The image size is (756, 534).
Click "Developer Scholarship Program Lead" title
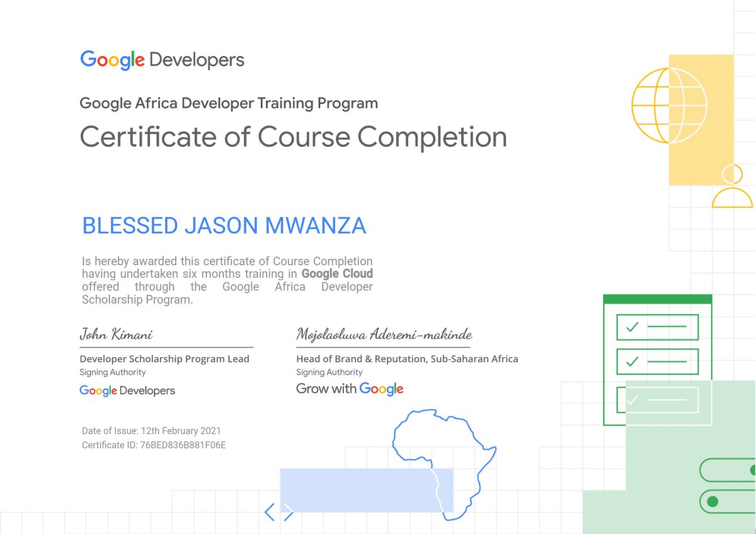pyautogui.click(x=164, y=359)
